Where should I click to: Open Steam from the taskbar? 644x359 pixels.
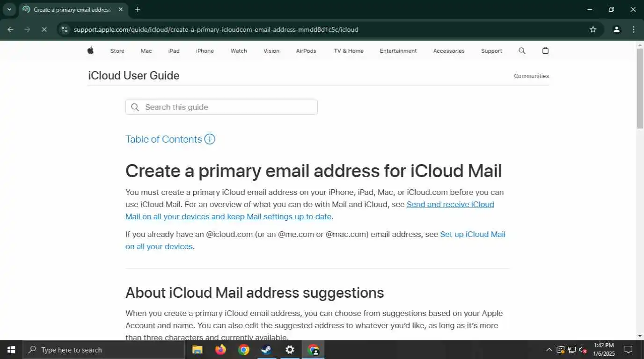(x=267, y=350)
